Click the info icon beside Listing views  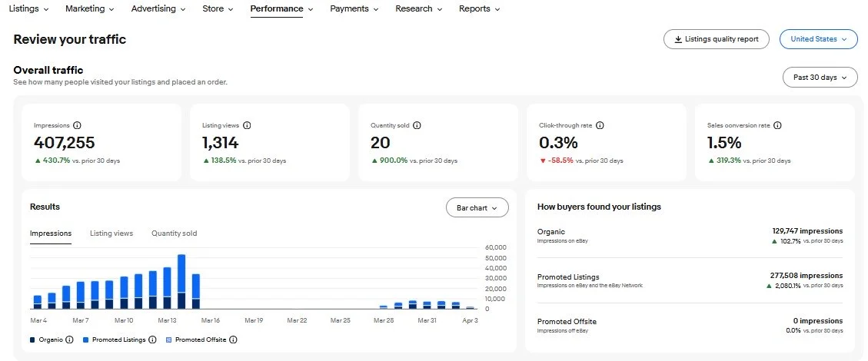[x=247, y=125]
